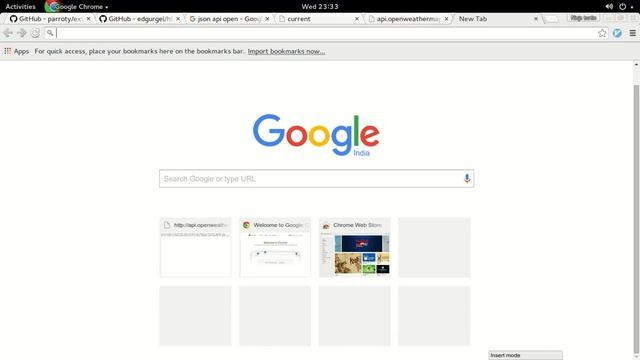Click the Apps grid icon in bookmarks bar
The height and width of the screenshot is (360, 640).
pyautogui.click(x=8, y=51)
